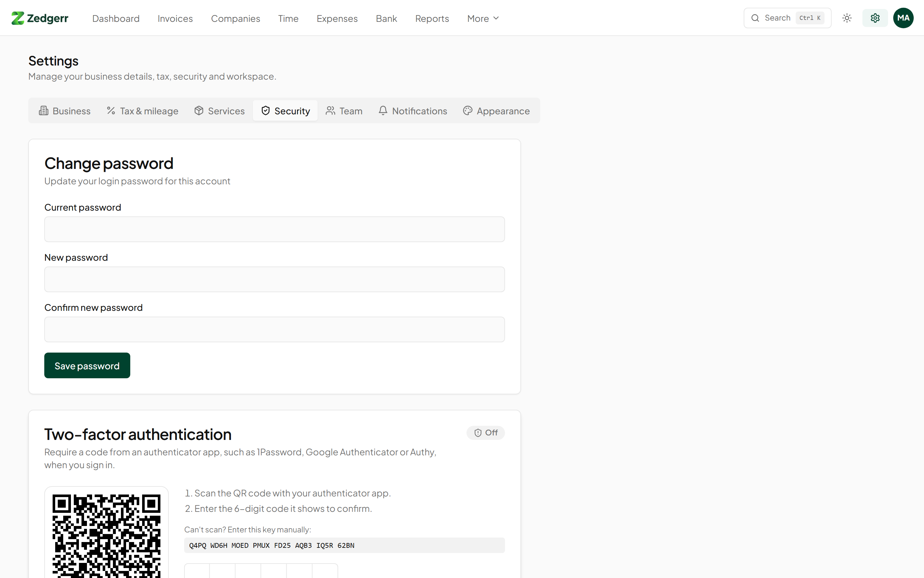Viewport: 924px width, 578px height.
Task: Switch to the Notifications tab
Action: coord(413,111)
